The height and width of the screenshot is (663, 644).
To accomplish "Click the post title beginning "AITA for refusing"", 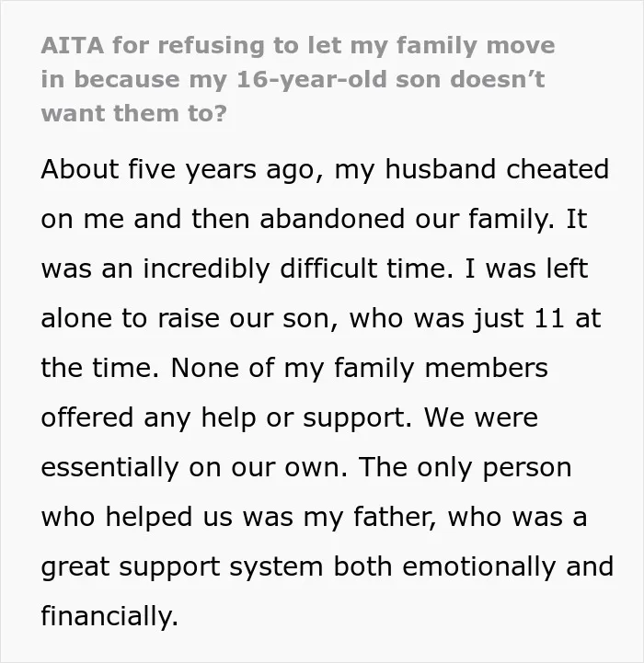I will tap(298, 79).
